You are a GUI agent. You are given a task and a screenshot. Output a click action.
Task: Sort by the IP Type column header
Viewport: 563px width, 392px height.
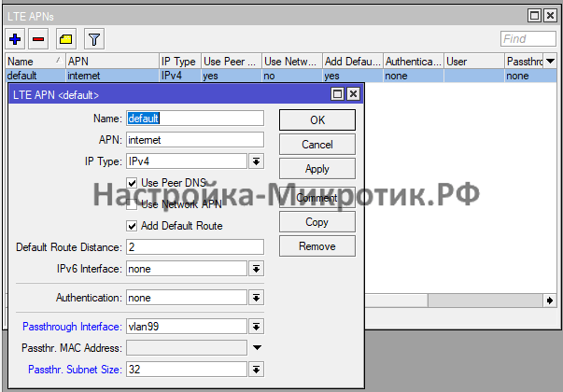coord(180,61)
